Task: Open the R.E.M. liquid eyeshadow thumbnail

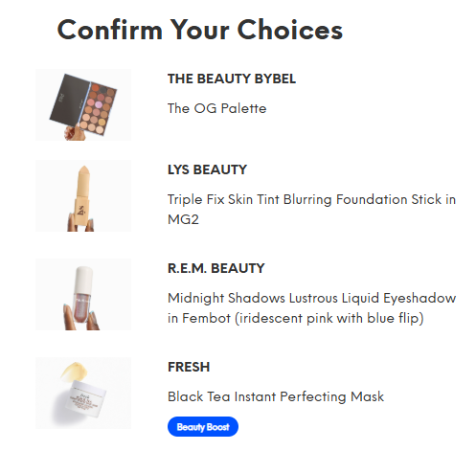Action: (x=83, y=294)
